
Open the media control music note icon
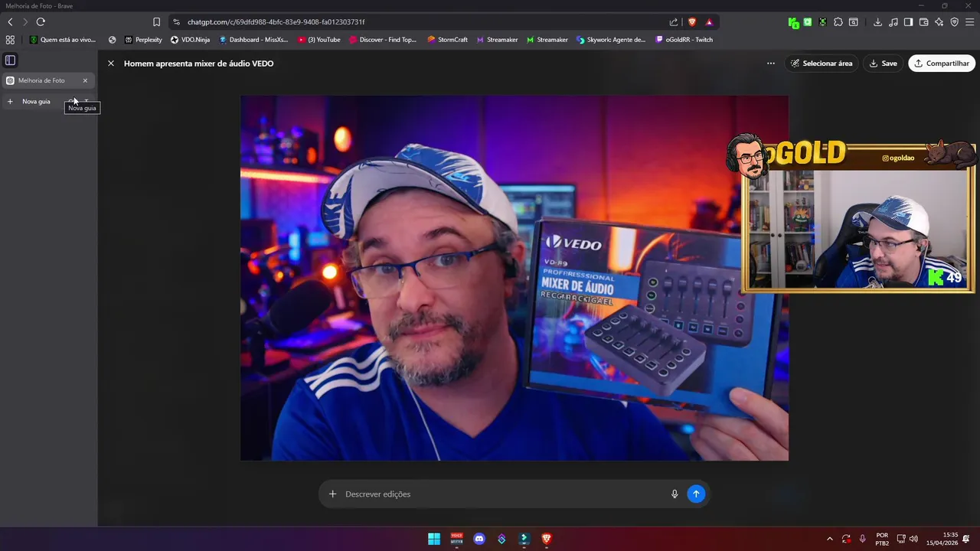[893, 22]
